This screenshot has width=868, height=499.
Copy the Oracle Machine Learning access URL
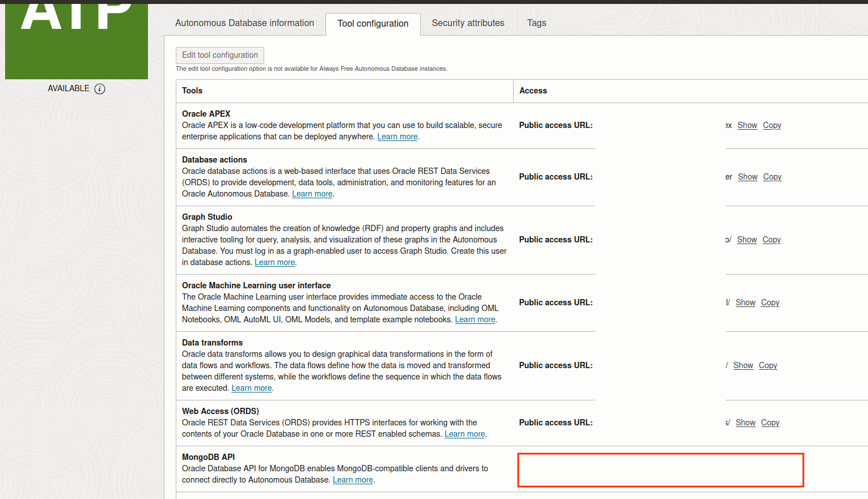point(769,302)
